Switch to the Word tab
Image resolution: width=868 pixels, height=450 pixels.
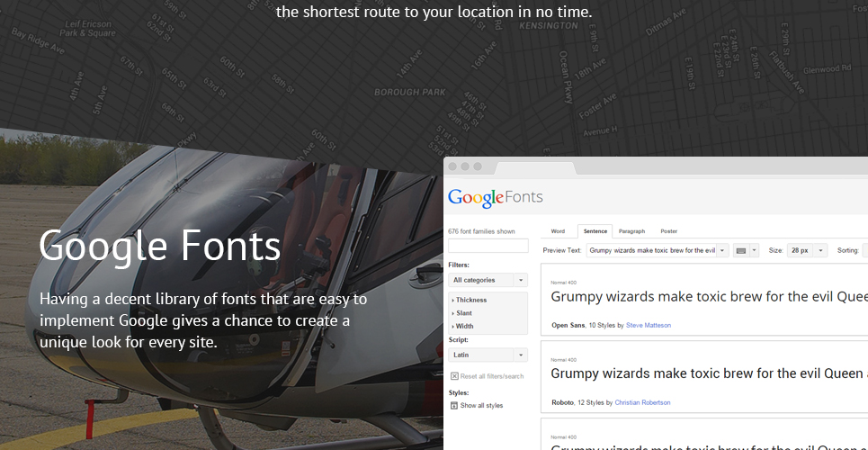click(x=558, y=231)
